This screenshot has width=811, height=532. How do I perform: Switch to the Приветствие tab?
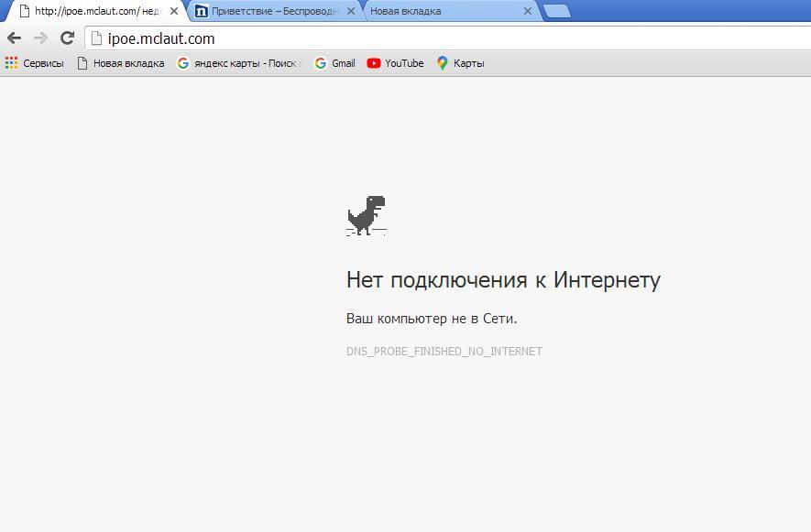point(274,11)
